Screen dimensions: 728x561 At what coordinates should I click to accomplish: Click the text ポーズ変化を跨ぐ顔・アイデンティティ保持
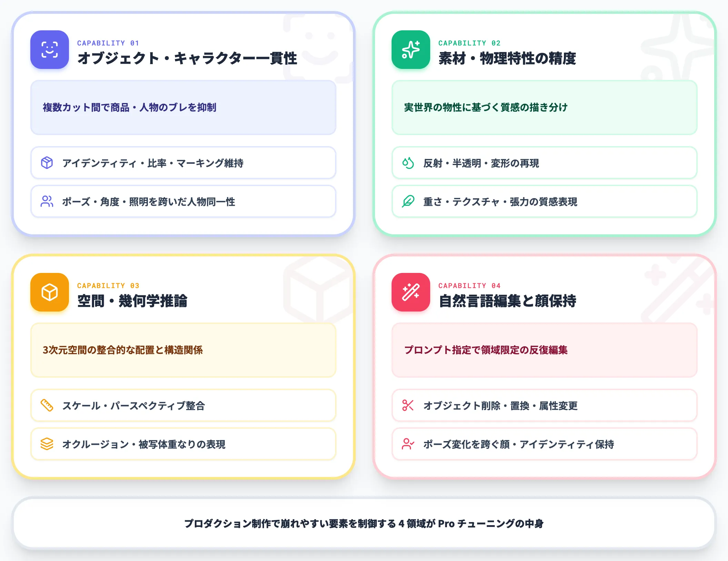pos(519,444)
